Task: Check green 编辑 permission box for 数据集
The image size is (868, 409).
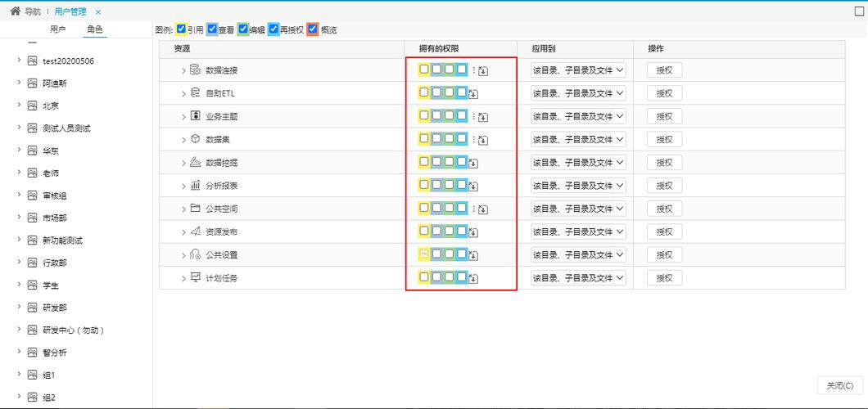Action: [449, 139]
